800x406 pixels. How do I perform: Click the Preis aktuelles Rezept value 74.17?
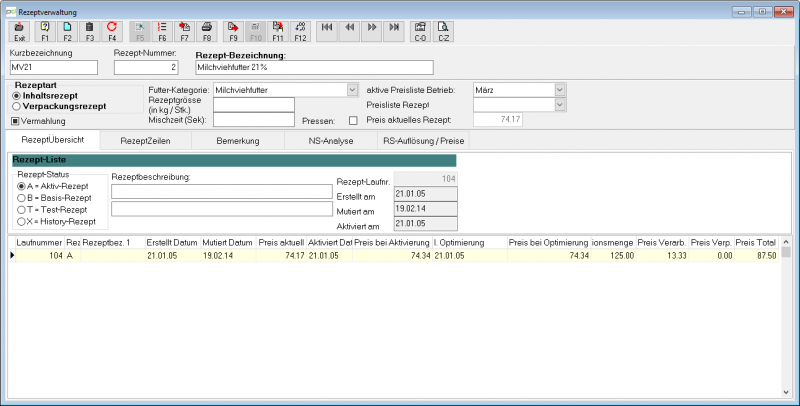point(498,119)
